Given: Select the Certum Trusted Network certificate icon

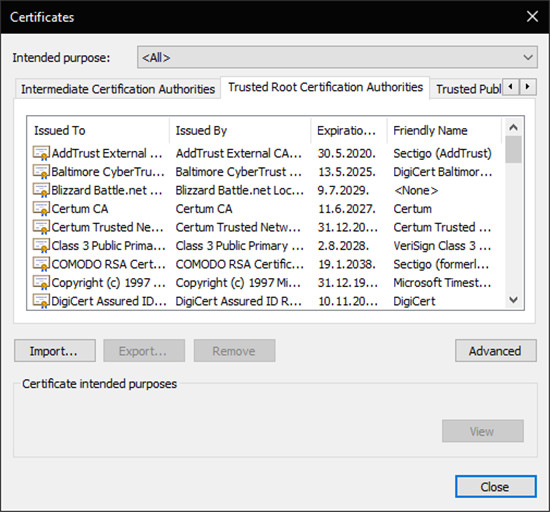Looking at the screenshot, I should [41, 227].
